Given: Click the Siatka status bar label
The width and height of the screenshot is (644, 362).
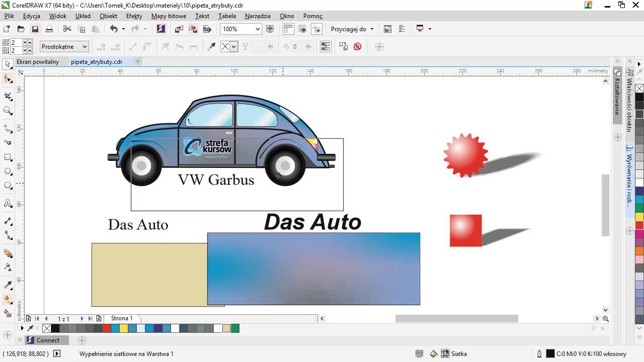Looking at the screenshot, I should [459, 354].
